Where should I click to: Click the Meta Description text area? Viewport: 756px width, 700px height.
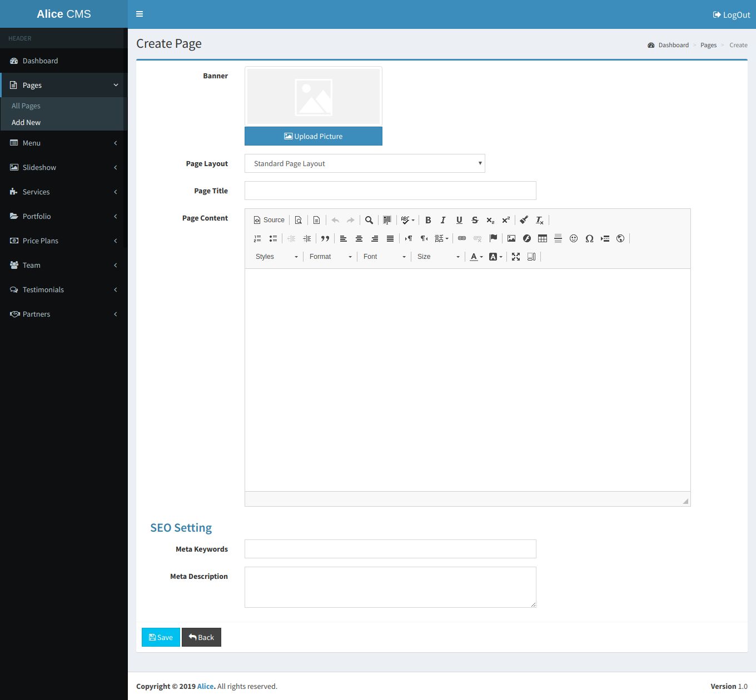[x=390, y=587]
